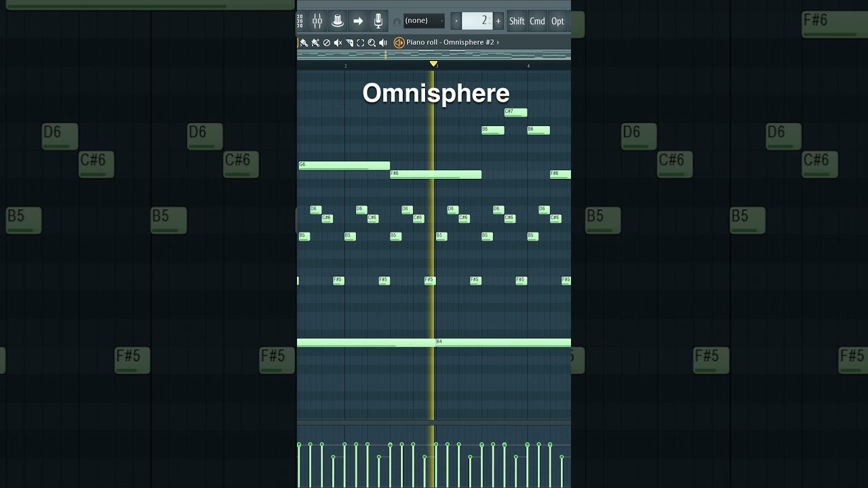Click the arrow left of number 2
The width and height of the screenshot is (868, 488).
456,21
